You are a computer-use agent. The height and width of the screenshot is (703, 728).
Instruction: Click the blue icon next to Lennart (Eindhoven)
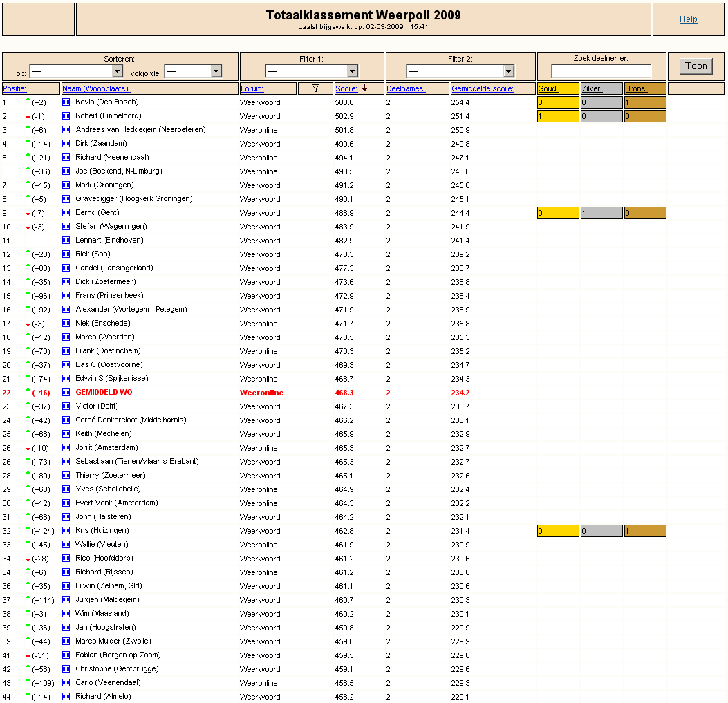66,240
